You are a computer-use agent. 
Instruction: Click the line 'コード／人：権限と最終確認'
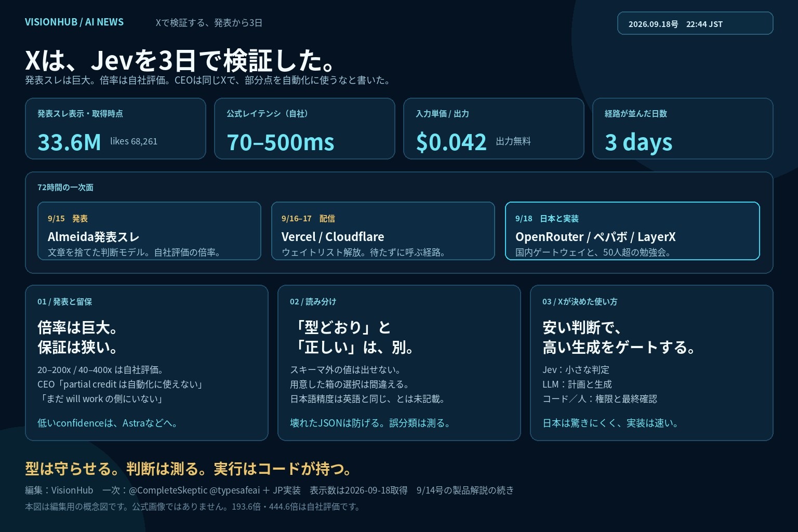[x=600, y=399]
